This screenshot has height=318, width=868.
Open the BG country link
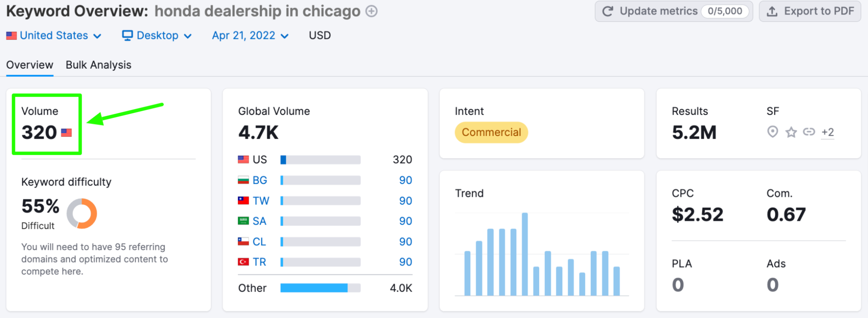coord(260,180)
